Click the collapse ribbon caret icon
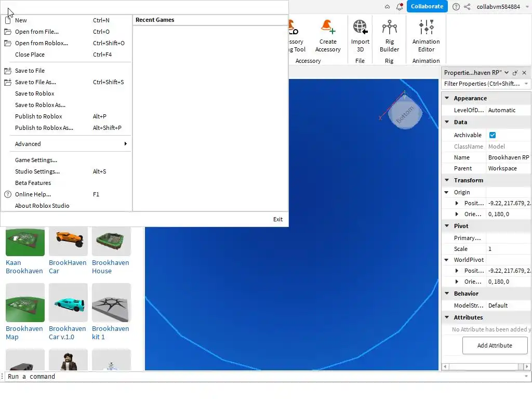This screenshot has width=532, height=399. (x=387, y=7)
